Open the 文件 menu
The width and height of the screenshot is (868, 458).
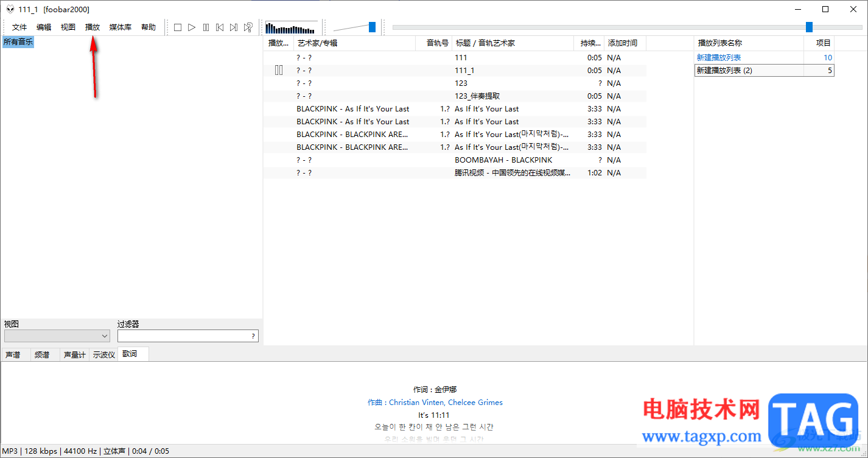click(x=19, y=27)
